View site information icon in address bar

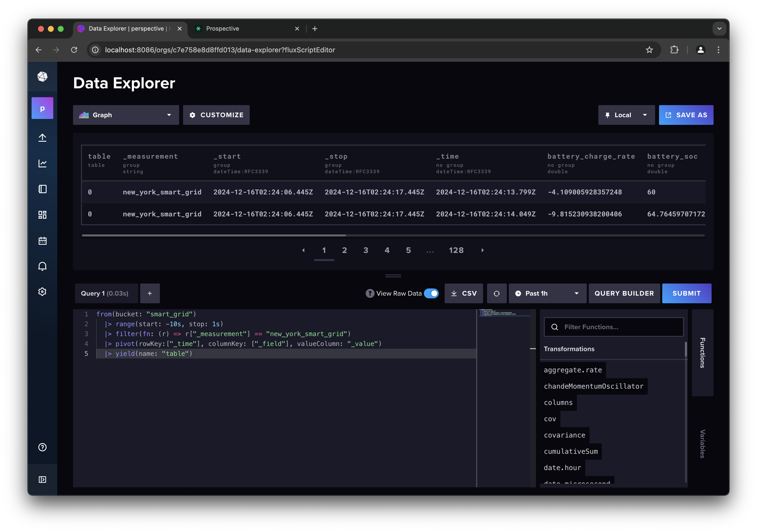point(95,50)
